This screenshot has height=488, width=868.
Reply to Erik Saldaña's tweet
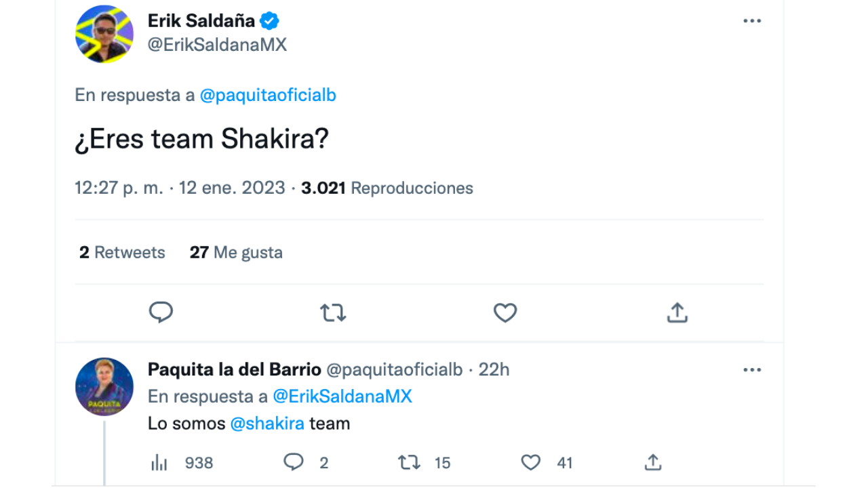(161, 312)
